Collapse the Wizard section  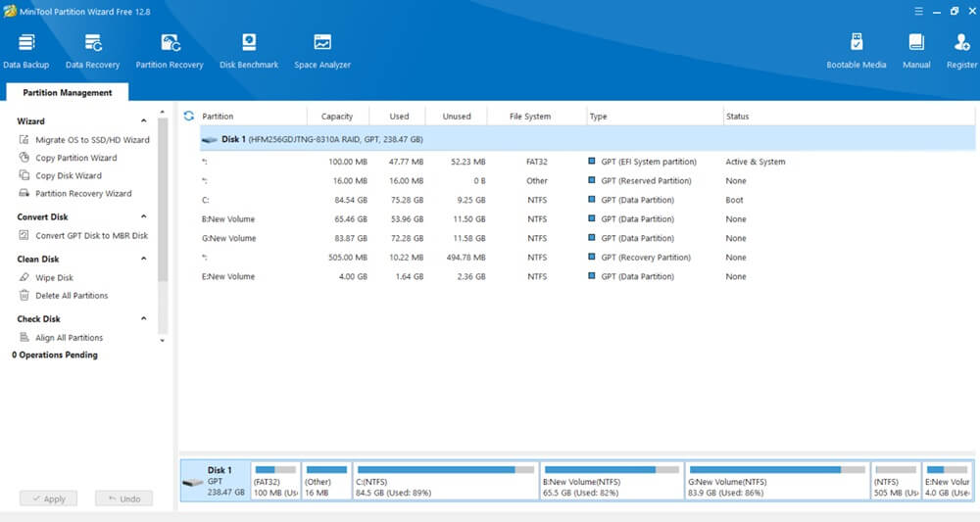(144, 121)
